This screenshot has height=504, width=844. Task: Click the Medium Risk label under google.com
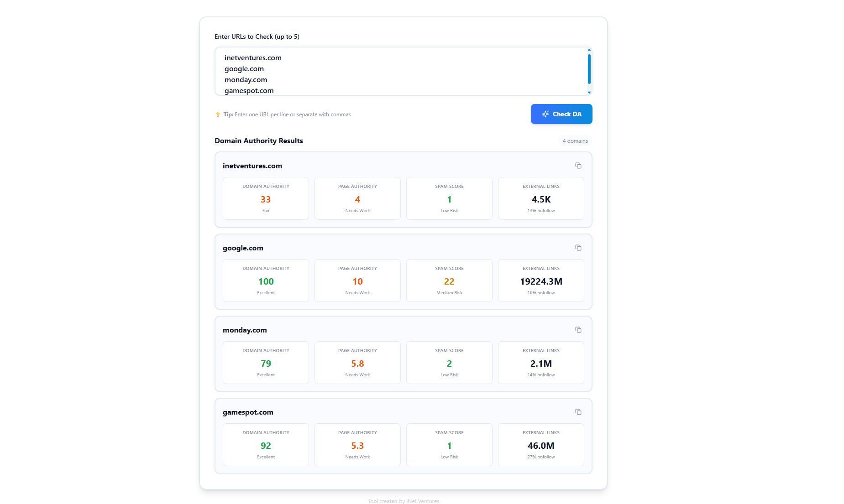pos(449,293)
